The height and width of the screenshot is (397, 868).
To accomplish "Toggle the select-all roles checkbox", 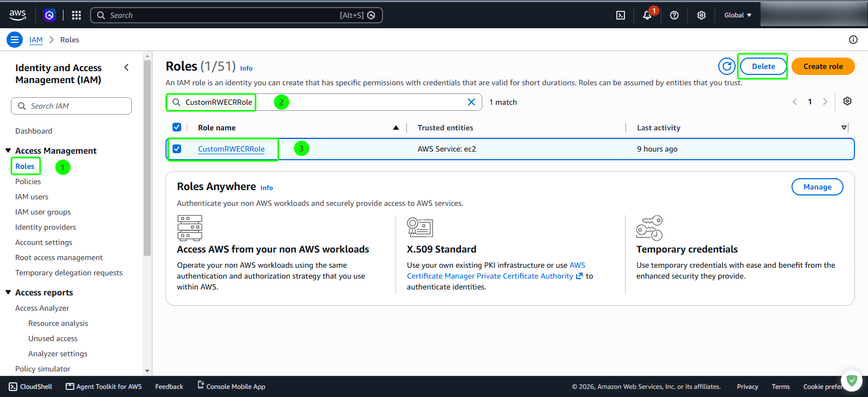I will [177, 127].
